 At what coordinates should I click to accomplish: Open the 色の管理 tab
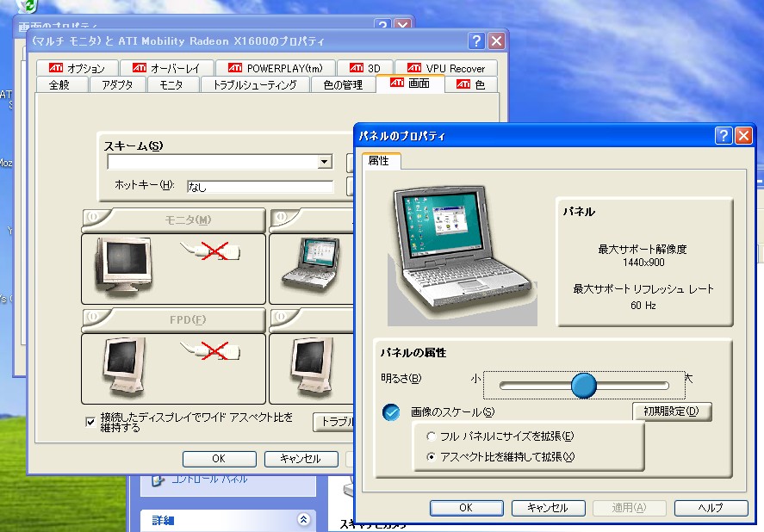tap(344, 84)
